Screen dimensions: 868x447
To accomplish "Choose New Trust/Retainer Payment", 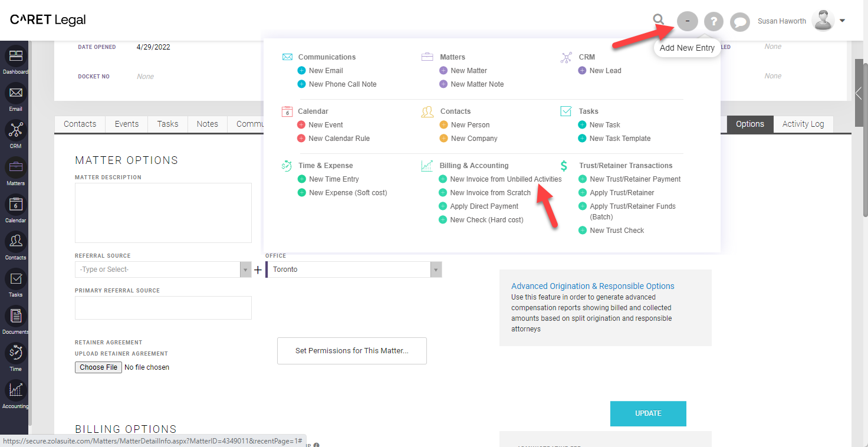I will pos(635,179).
